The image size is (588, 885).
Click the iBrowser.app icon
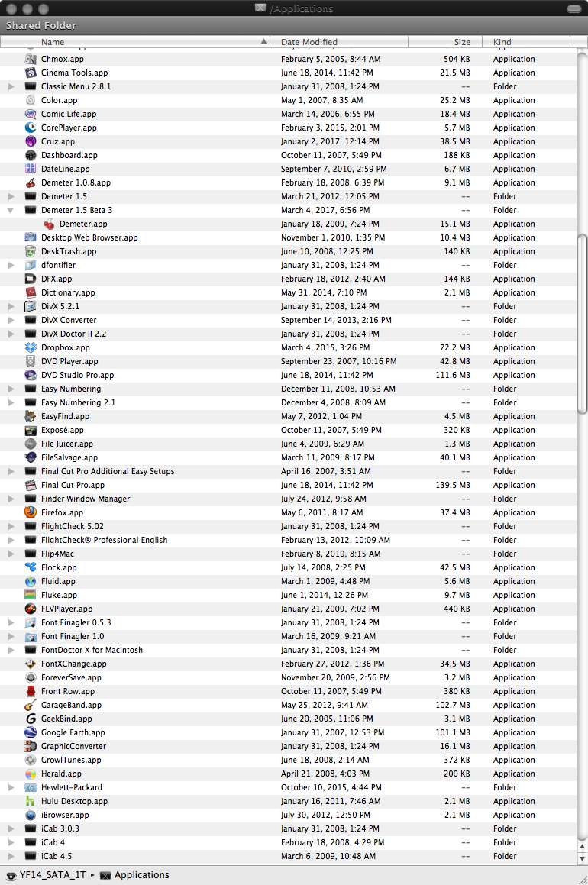pyautogui.click(x=31, y=815)
